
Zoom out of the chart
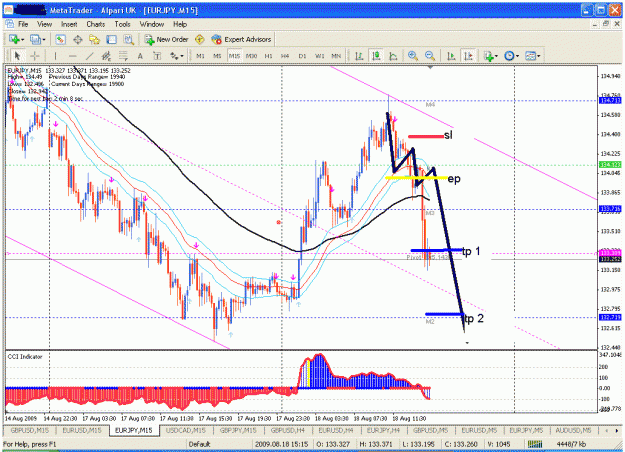coord(430,56)
